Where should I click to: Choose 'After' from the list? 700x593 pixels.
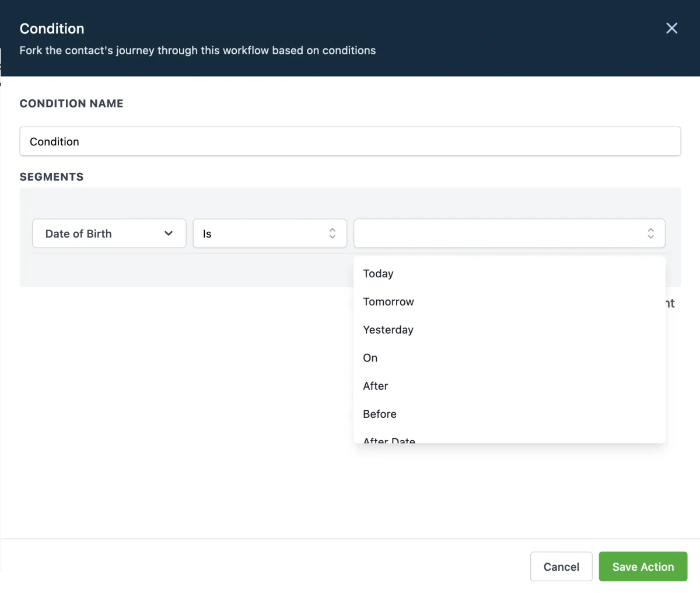click(376, 386)
